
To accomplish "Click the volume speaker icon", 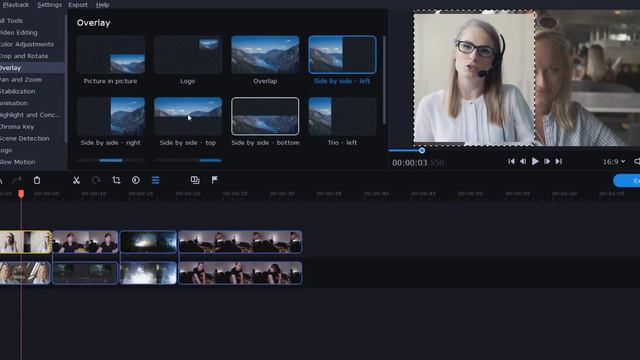I will click(x=637, y=162).
